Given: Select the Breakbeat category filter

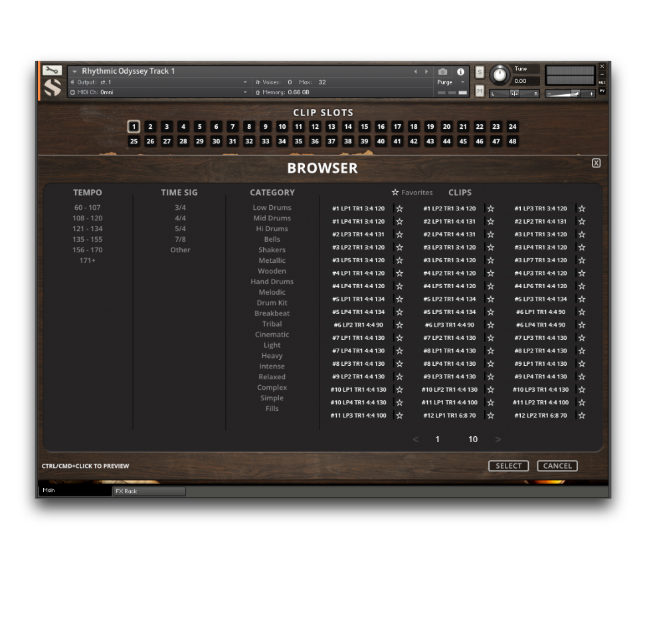Looking at the screenshot, I should click(x=272, y=313).
